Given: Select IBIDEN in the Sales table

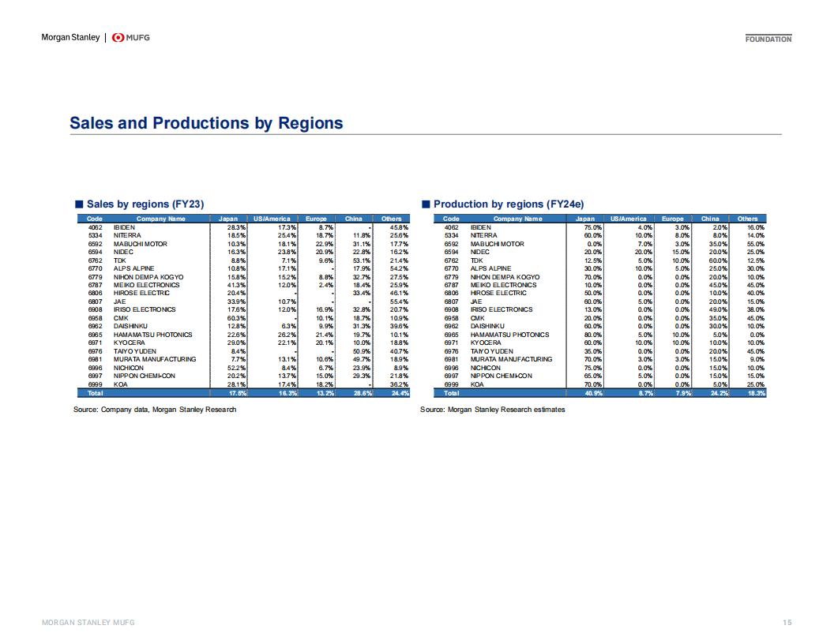Looking at the screenshot, I should 124,227.
